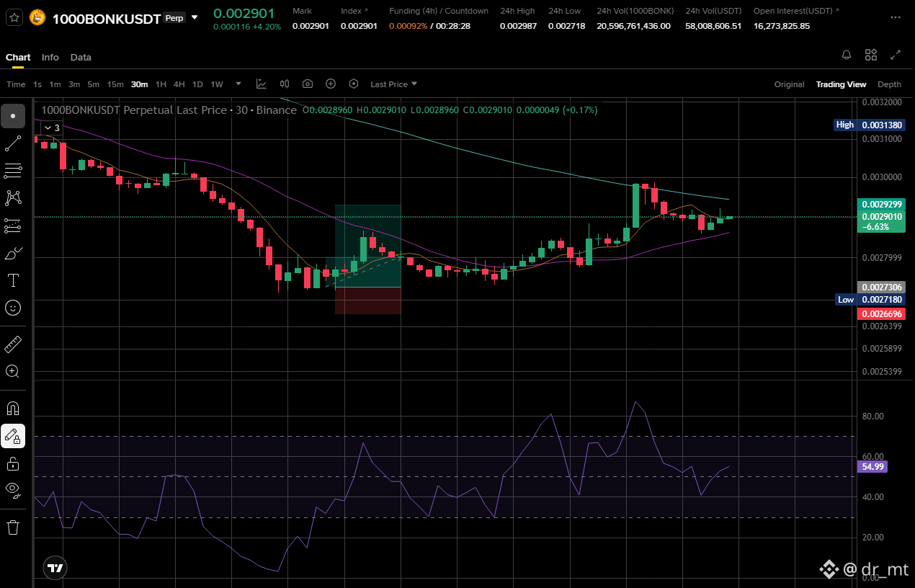Click the RSI value label 54.99

click(x=872, y=466)
